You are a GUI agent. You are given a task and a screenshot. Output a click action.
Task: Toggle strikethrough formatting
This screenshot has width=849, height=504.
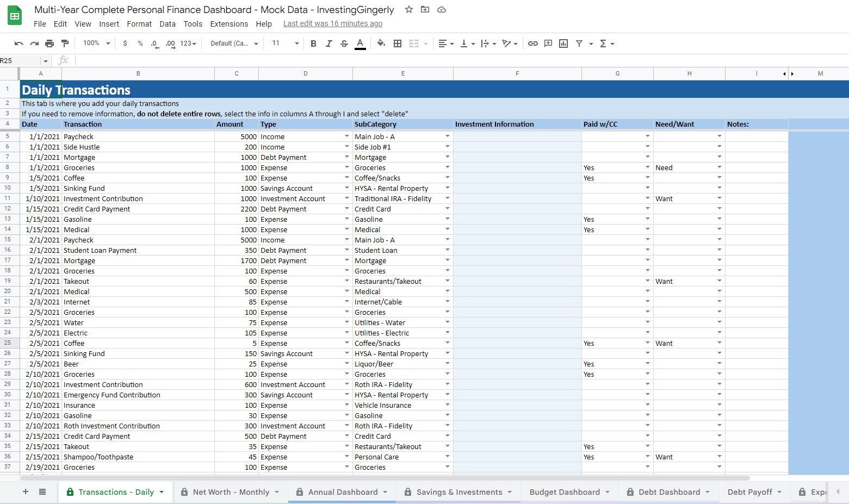point(344,43)
